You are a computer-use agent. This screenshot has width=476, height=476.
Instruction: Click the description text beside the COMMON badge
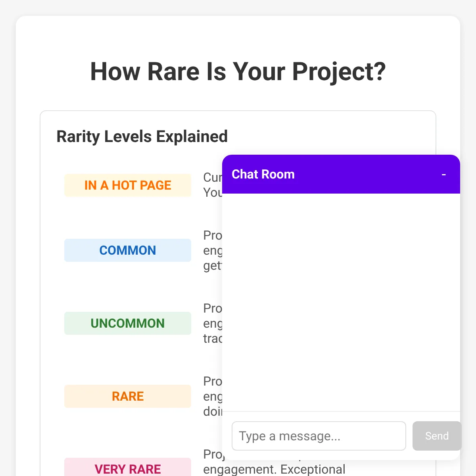click(x=213, y=250)
